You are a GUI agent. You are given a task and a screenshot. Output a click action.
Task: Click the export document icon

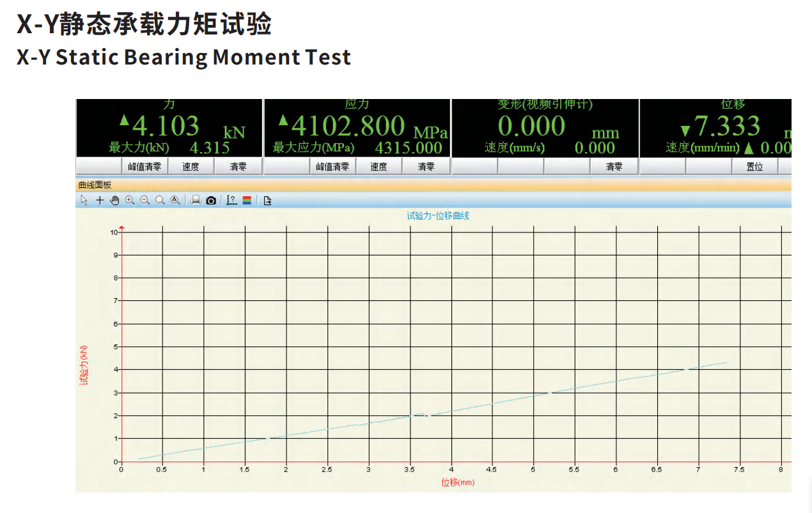pos(267,200)
